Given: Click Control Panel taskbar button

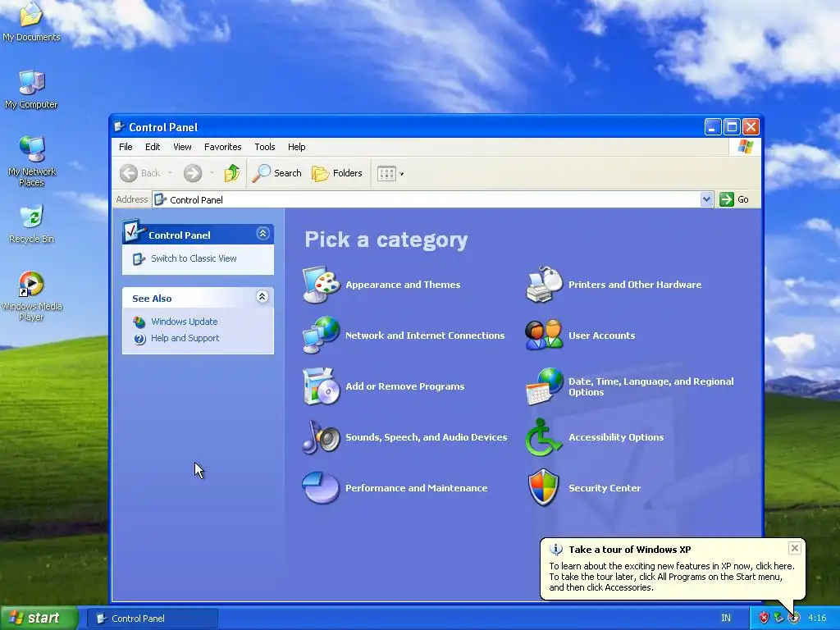Looking at the screenshot, I should tap(153, 619).
